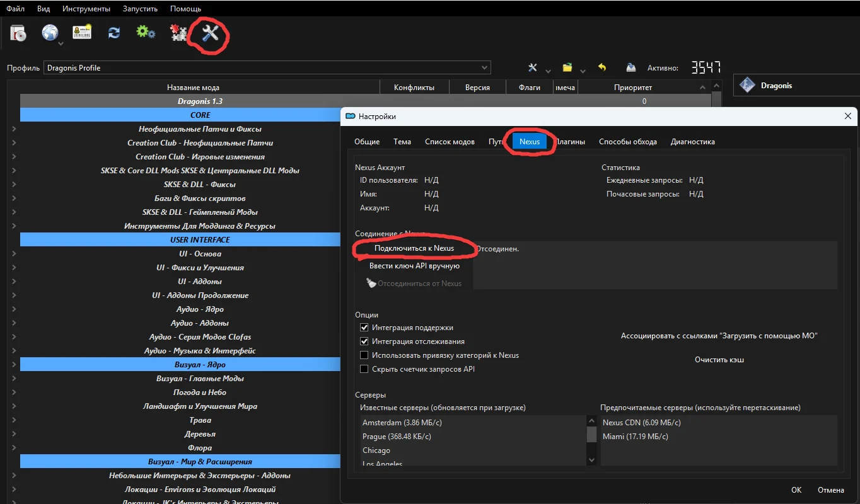Screen dimensions: 860x504
Task: Expand Аудио - Ядро row
Action: [x=14, y=309]
